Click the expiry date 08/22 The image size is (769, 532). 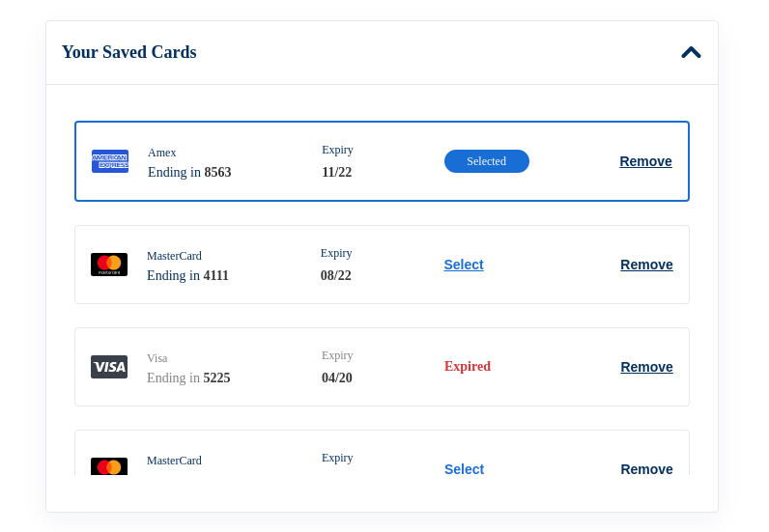tap(336, 275)
